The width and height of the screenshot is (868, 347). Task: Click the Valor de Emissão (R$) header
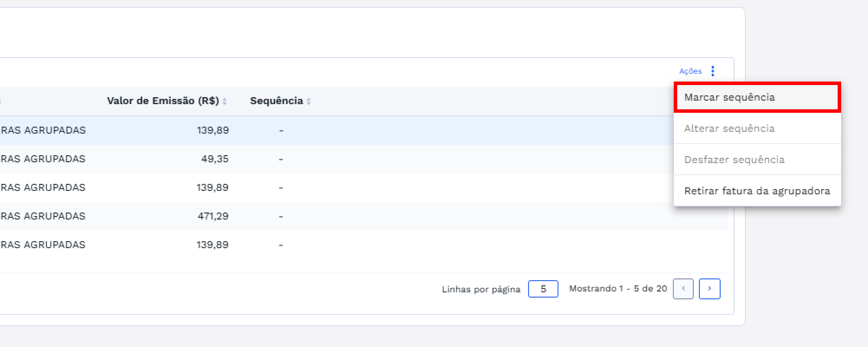[163, 101]
